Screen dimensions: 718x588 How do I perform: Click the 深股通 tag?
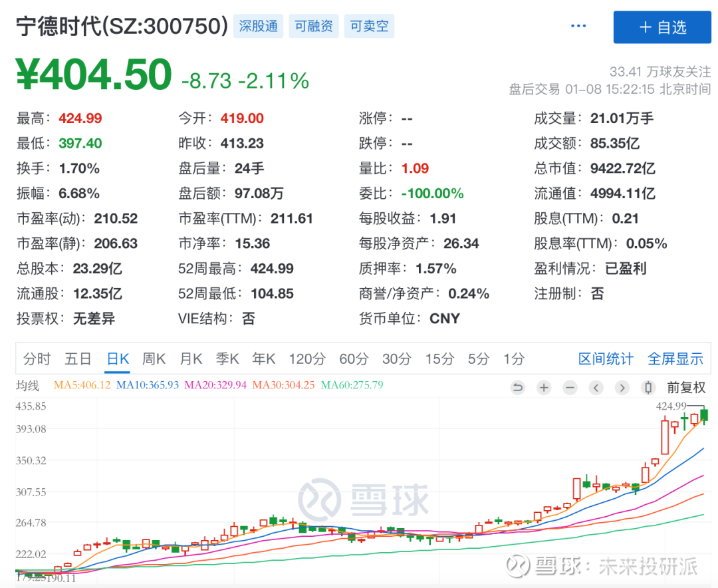[258, 26]
